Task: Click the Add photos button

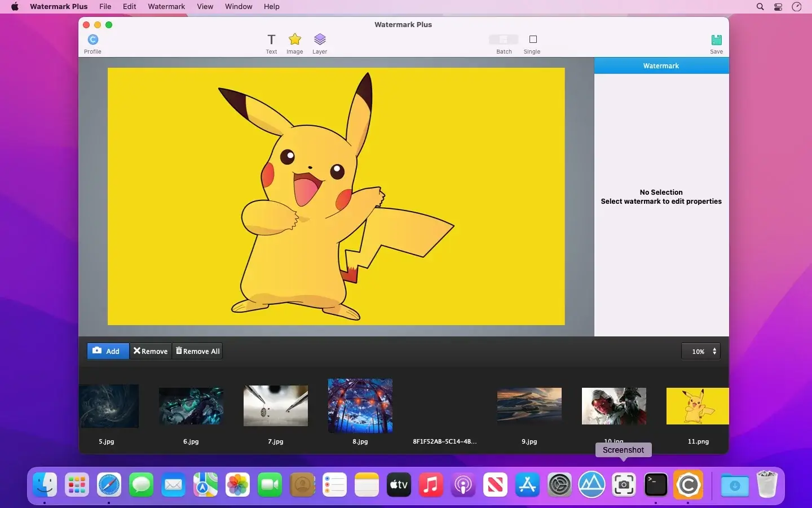Action: point(108,351)
